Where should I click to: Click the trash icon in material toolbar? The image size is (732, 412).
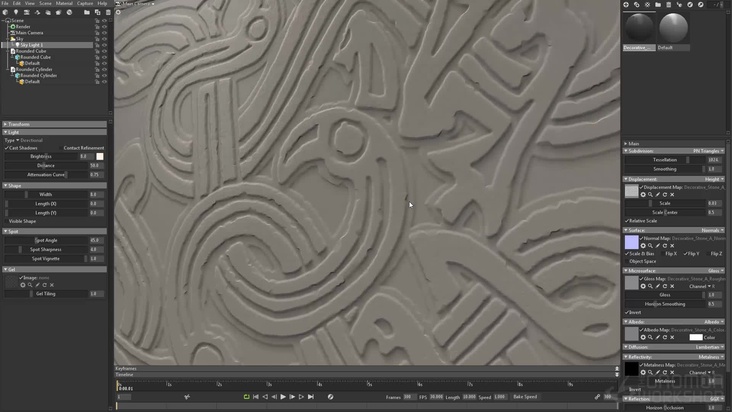click(x=669, y=5)
